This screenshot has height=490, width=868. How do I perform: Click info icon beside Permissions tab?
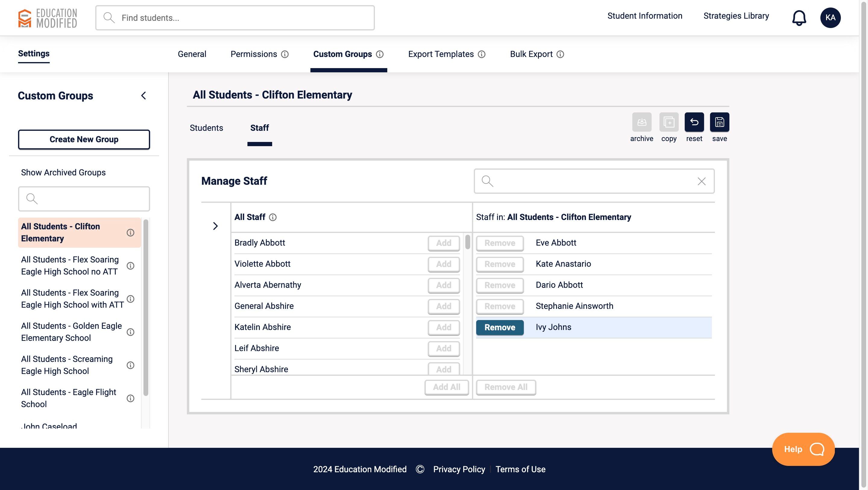[x=285, y=54]
